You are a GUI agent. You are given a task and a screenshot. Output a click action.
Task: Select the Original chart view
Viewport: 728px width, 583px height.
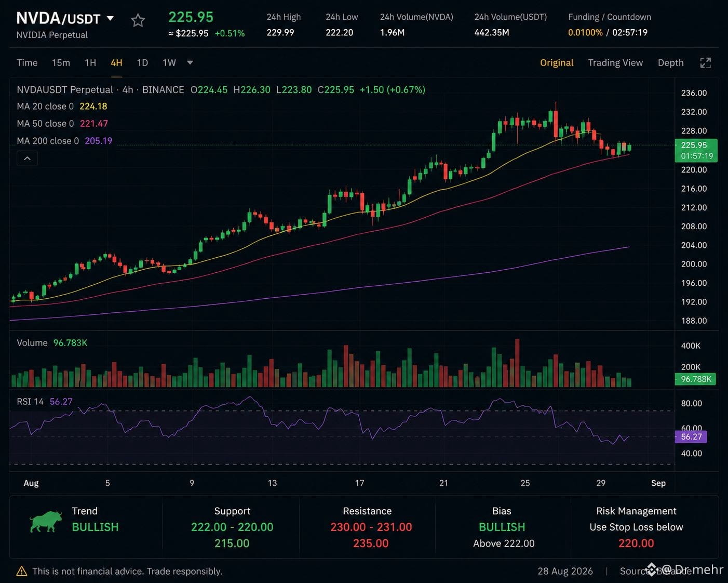pos(557,63)
